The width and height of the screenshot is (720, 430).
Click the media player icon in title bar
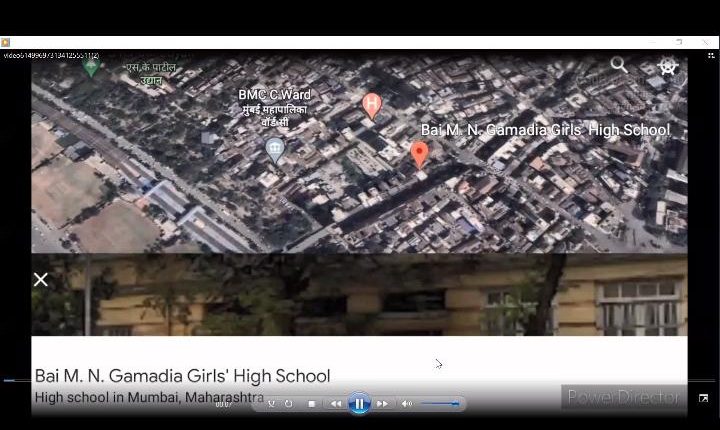tap(5, 42)
